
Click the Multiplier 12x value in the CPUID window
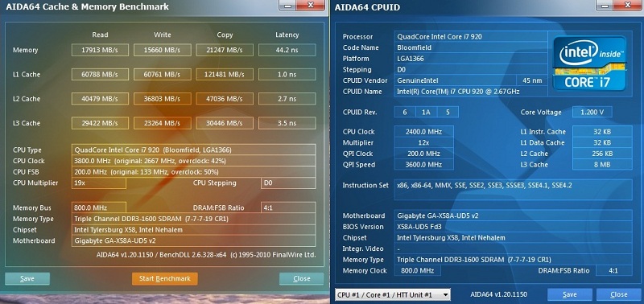pos(424,143)
